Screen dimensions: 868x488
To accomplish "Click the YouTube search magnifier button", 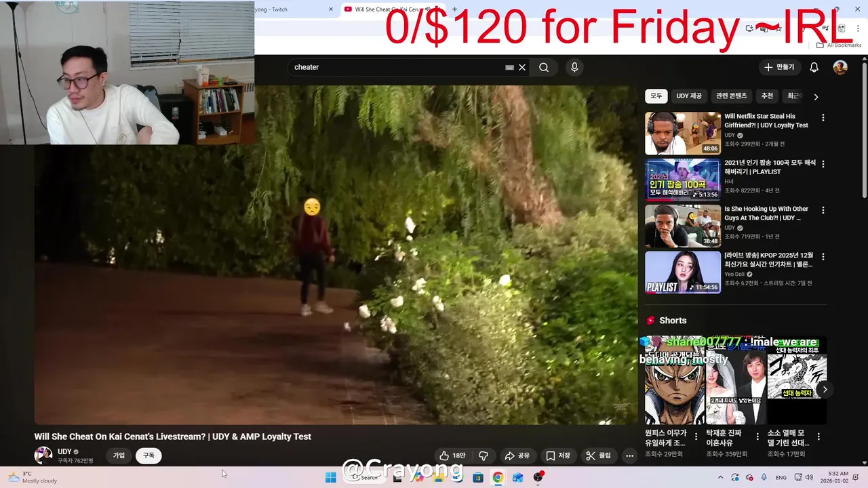I will click(x=544, y=67).
